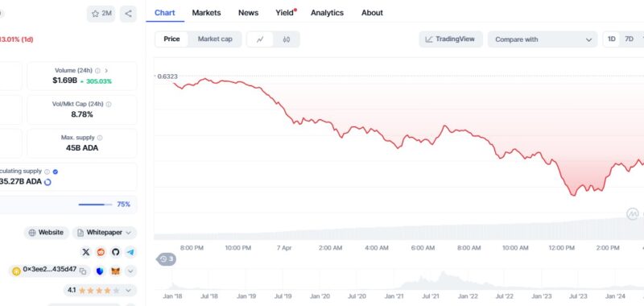
Task: Select the 7D time range
Action: click(x=629, y=39)
